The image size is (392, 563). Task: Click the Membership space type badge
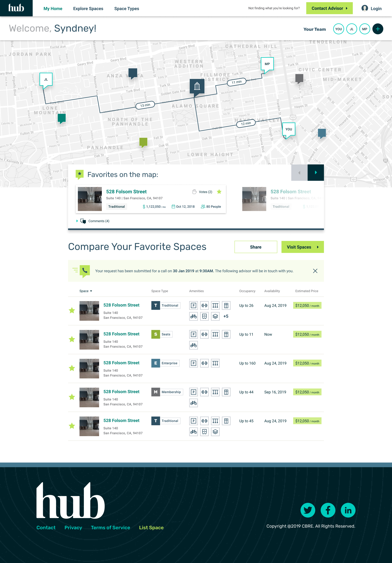coord(167,392)
